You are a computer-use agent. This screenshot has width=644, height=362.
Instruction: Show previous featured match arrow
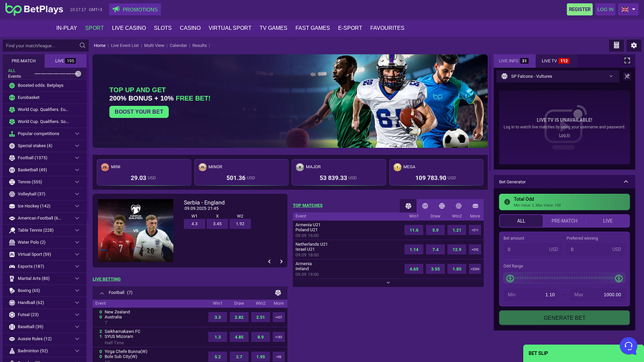270,261
